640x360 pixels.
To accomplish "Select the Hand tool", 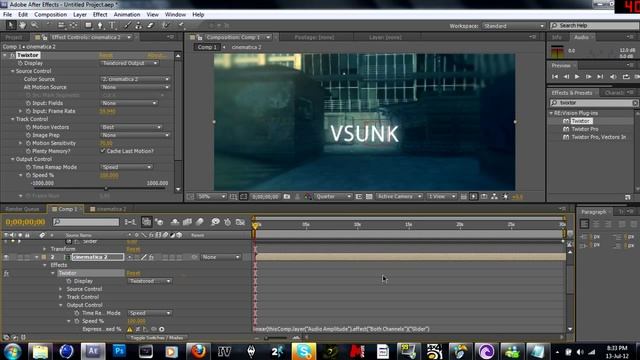I will tap(22, 25).
